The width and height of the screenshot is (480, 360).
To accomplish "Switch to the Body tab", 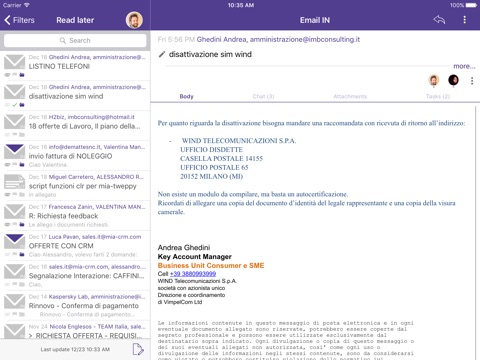I will (186, 96).
